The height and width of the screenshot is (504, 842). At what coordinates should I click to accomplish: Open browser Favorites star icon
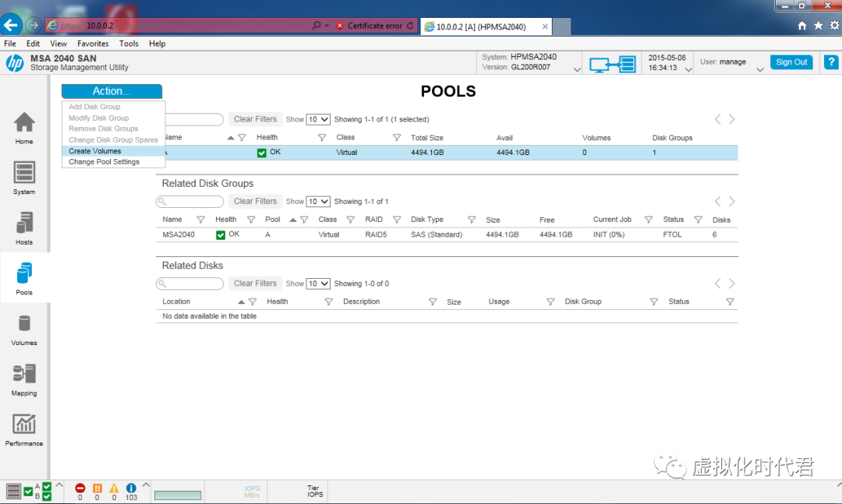[818, 25]
